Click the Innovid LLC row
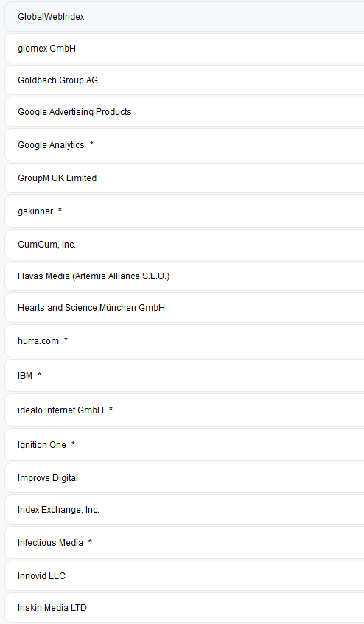 click(x=184, y=576)
